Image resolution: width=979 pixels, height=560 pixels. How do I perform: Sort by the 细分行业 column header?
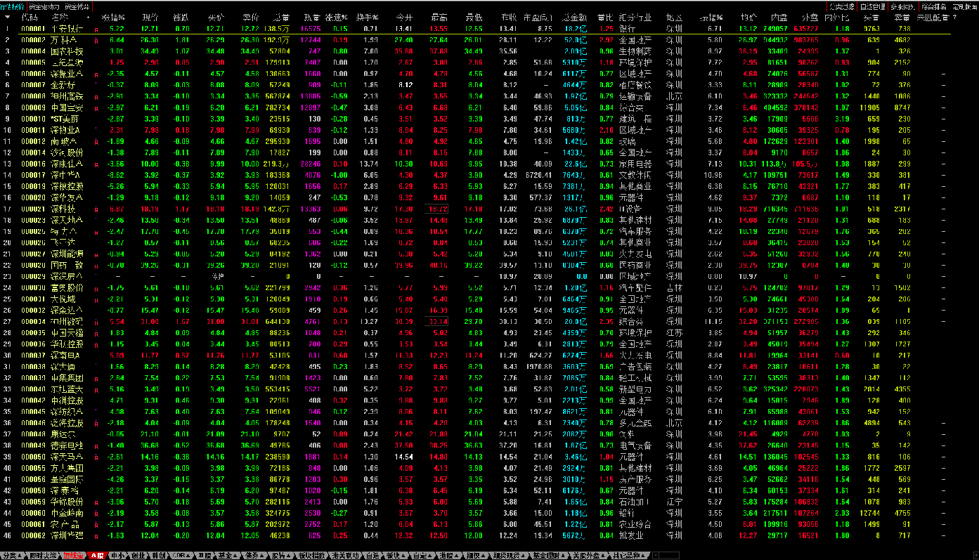[x=635, y=17]
